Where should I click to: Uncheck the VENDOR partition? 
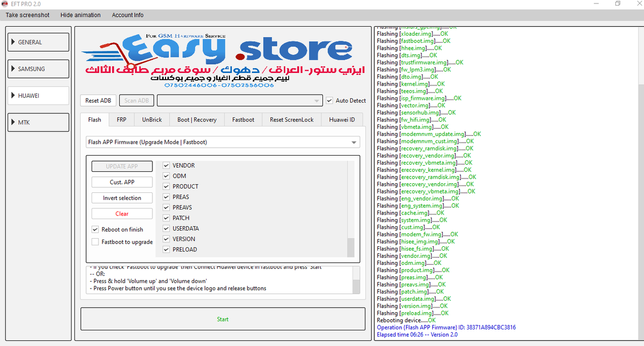[x=166, y=165]
